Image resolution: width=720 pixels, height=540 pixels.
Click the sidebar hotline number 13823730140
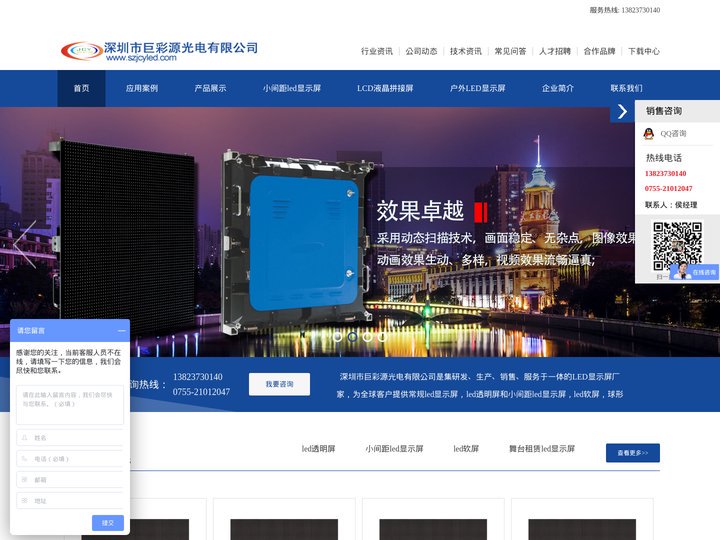pyautogui.click(x=665, y=174)
